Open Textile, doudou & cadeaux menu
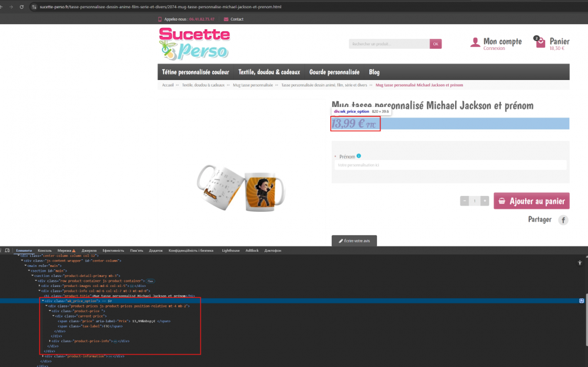Image resolution: width=588 pixels, height=367 pixels. 269,72
